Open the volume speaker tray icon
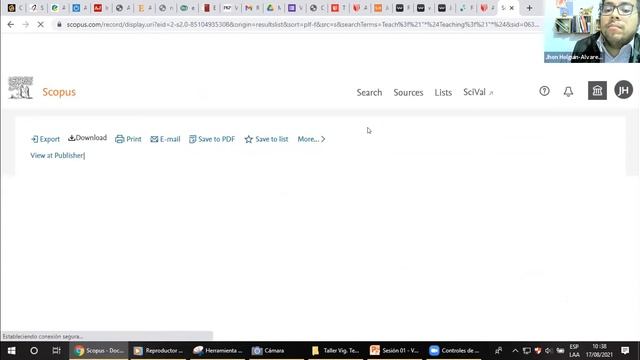The image size is (640, 360). click(548, 351)
